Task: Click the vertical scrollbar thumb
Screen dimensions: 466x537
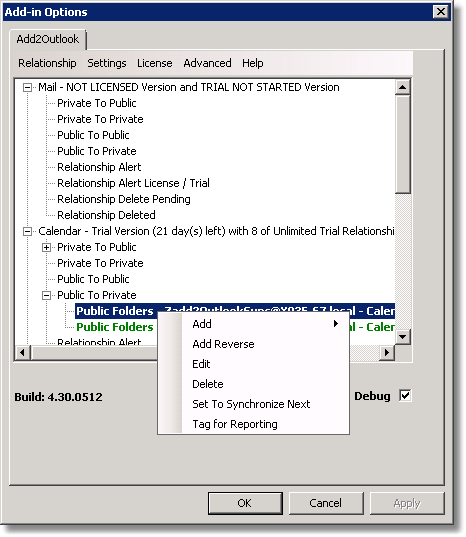Action: click(403, 145)
